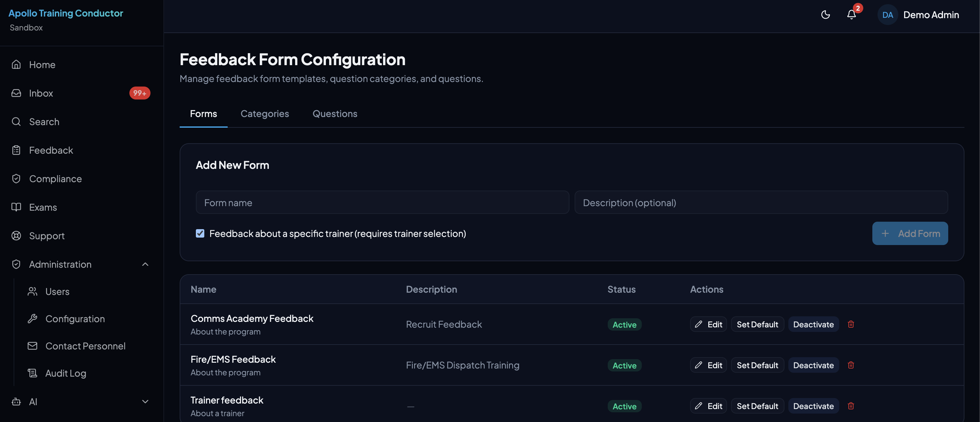
Task: Click the Add Form button
Action: [x=910, y=233]
